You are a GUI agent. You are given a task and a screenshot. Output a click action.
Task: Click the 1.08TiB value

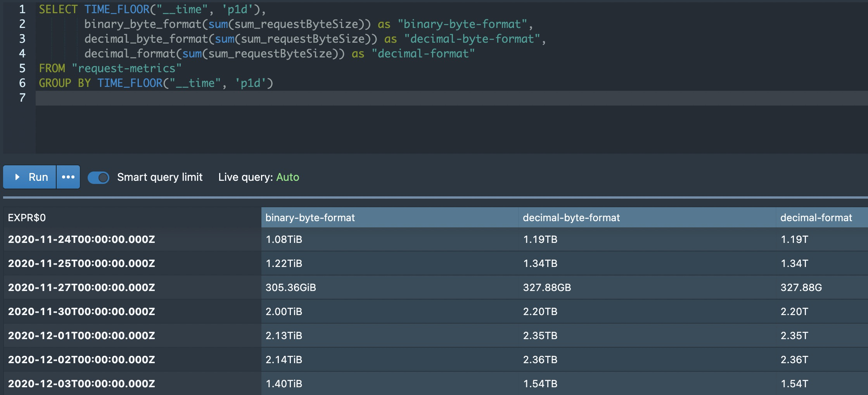click(x=284, y=239)
